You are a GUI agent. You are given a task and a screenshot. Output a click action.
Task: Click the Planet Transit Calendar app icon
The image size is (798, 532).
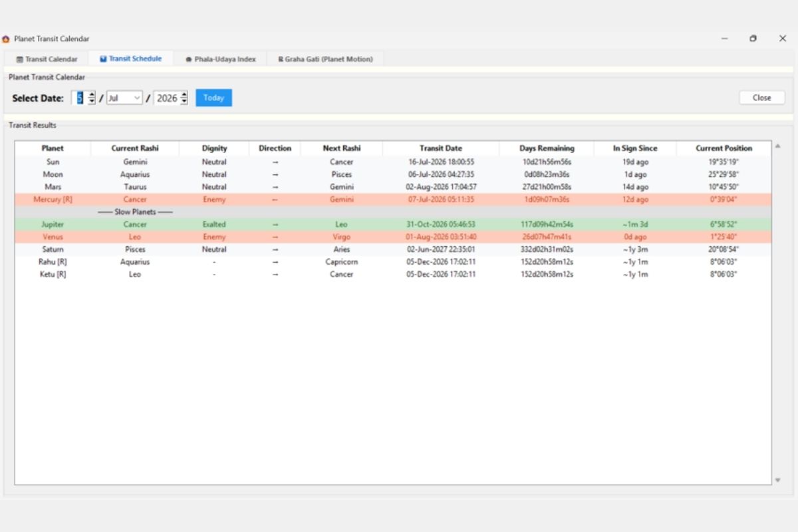point(6,39)
